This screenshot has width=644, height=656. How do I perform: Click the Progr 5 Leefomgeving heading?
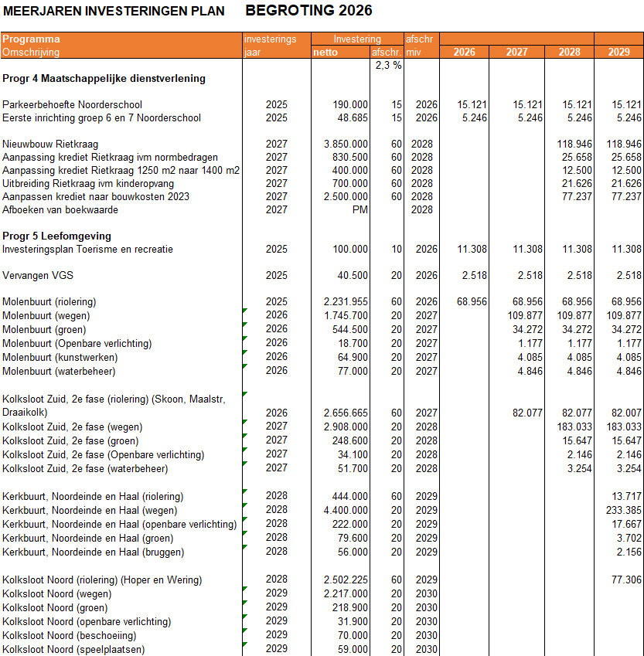(56, 236)
